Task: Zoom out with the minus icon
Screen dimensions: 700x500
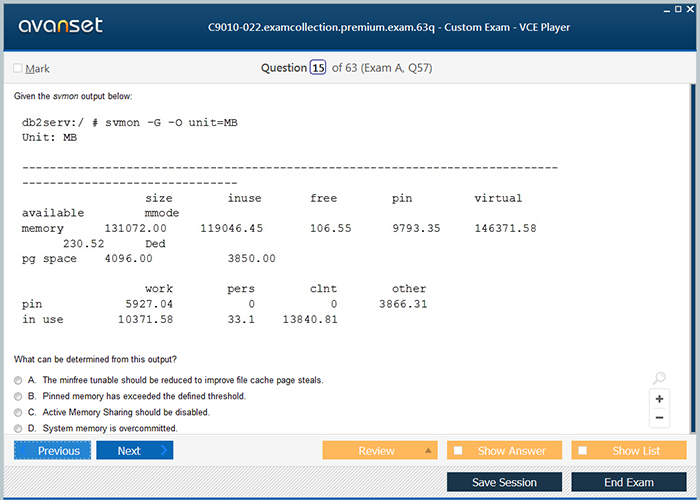Action: (659, 417)
